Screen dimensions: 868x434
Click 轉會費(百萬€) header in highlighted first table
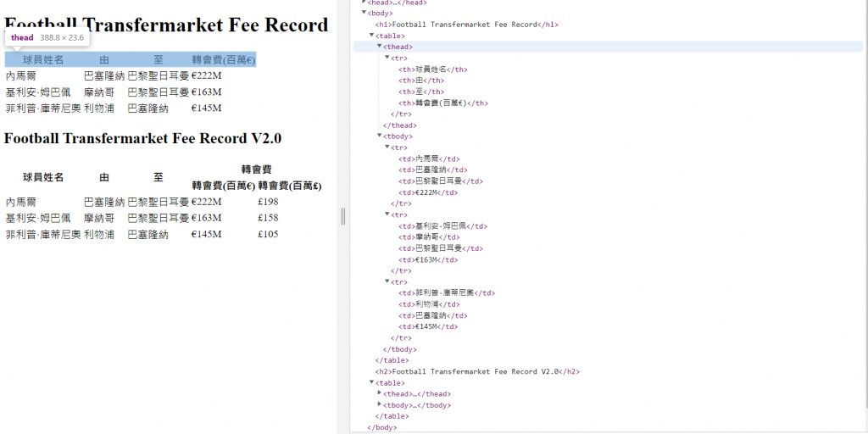pos(224,60)
